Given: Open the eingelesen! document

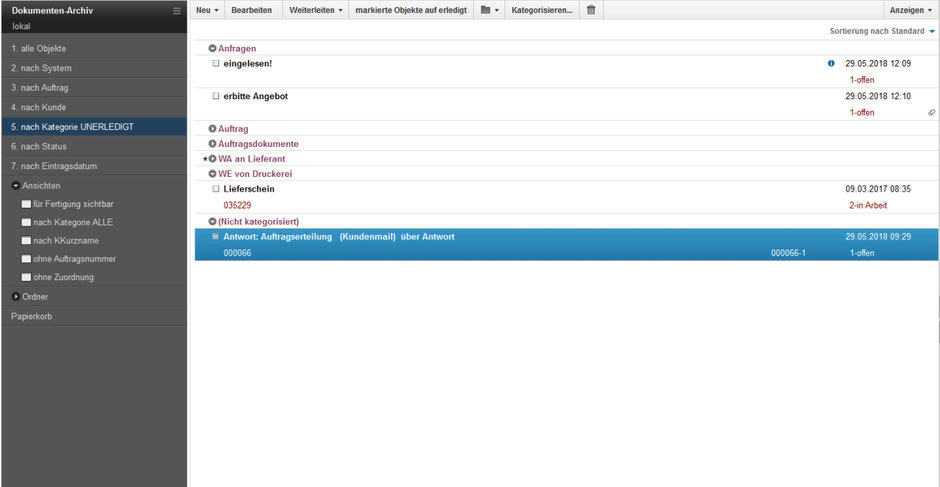Looking at the screenshot, I should (x=248, y=64).
